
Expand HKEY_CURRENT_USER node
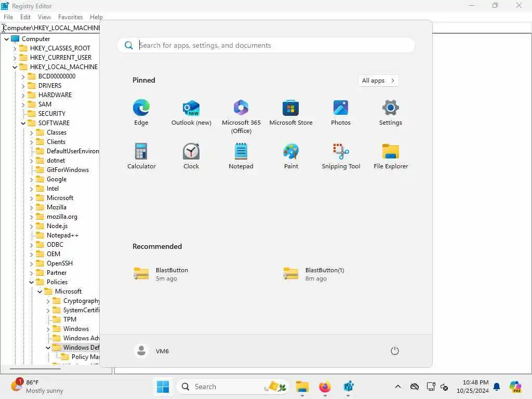point(15,58)
